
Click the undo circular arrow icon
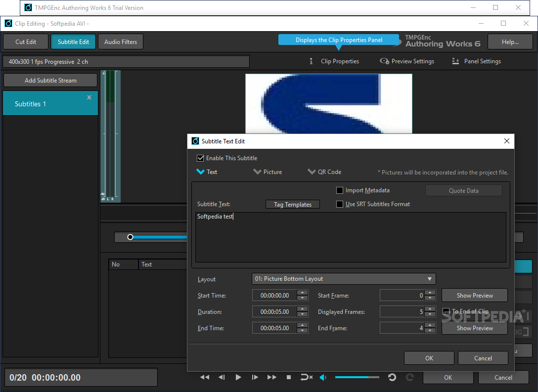click(392, 377)
